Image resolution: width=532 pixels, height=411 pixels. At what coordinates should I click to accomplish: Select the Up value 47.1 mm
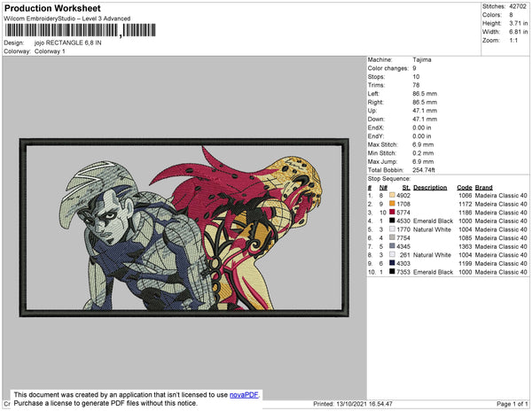click(x=425, y=111)
